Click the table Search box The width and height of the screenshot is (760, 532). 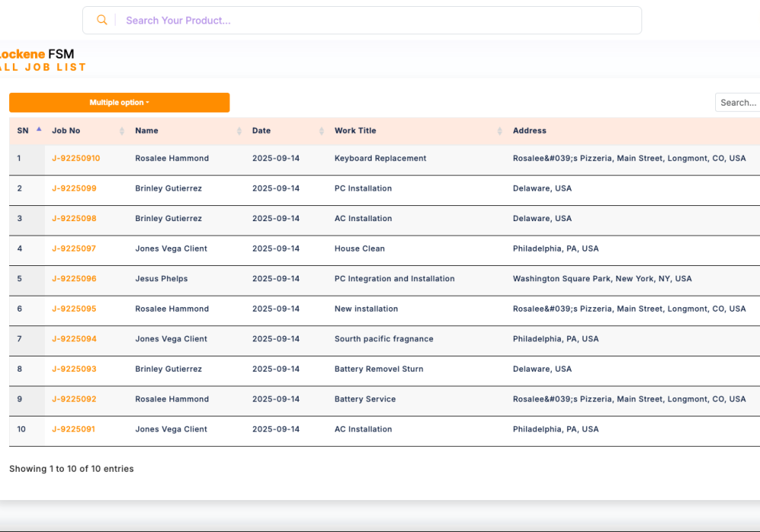tap(738, 103)
